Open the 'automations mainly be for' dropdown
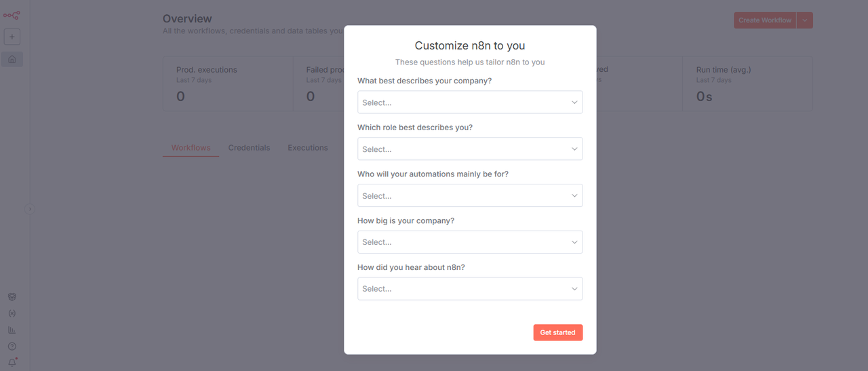This screenshot has width=868, height=371. click(x=470, y=195)
